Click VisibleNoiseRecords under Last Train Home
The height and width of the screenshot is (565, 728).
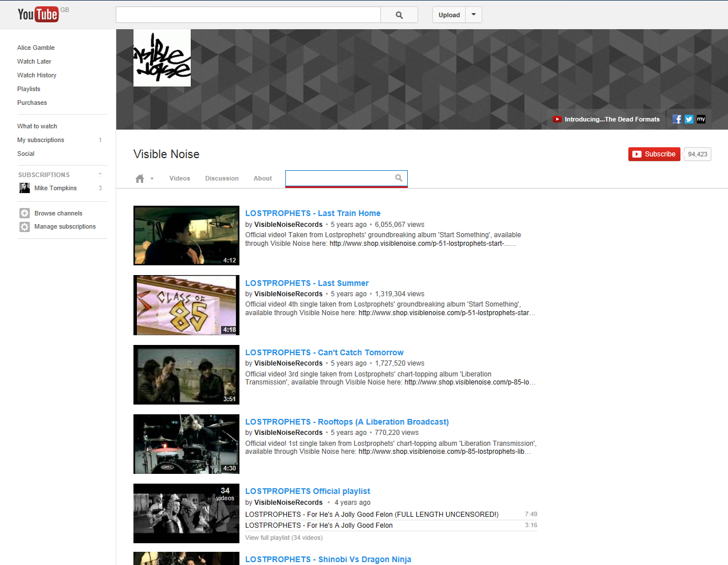tap(288, 225)
